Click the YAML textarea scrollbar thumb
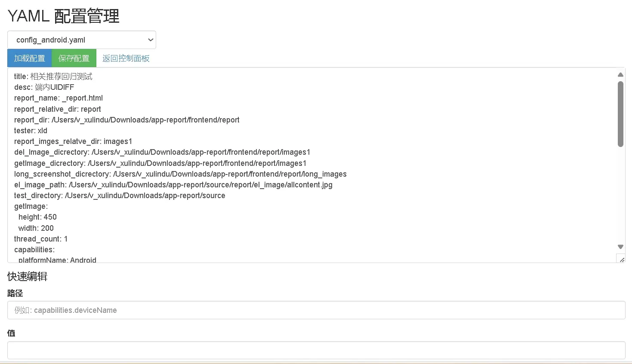The width and height of the screenshot is (632, 364). click(620, 114)
